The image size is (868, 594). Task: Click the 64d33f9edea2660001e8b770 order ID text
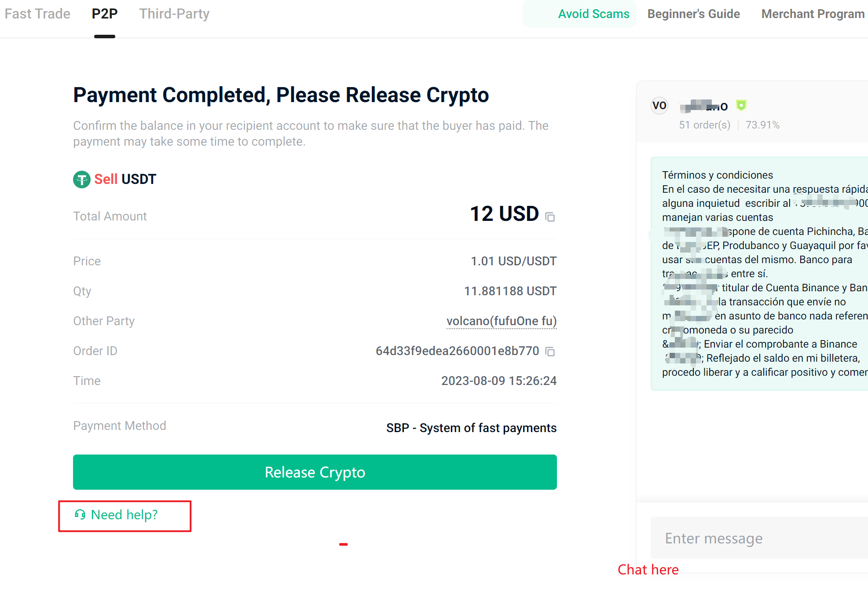coord(457,351)
